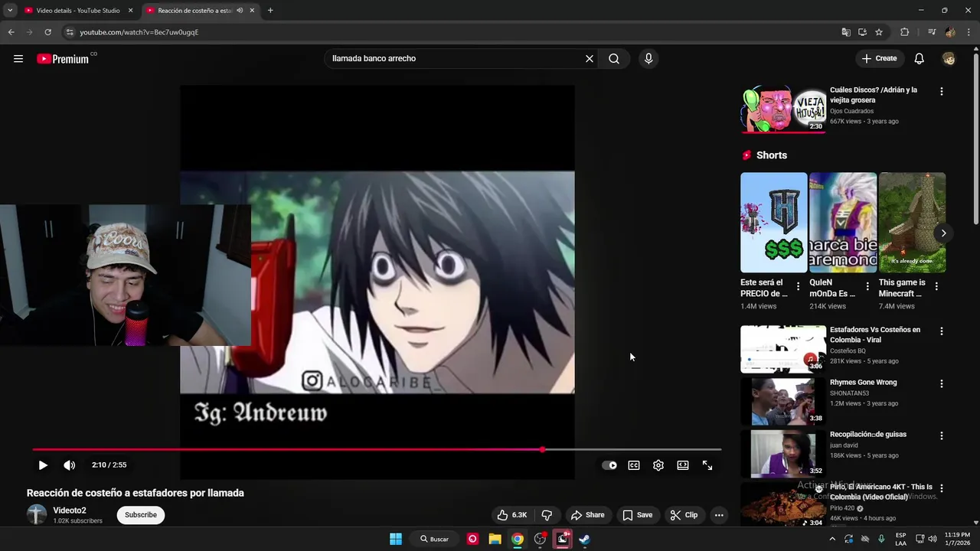The image size is (980, 551).
Task: Open the Windows Start menu
Action: [396, 539]
